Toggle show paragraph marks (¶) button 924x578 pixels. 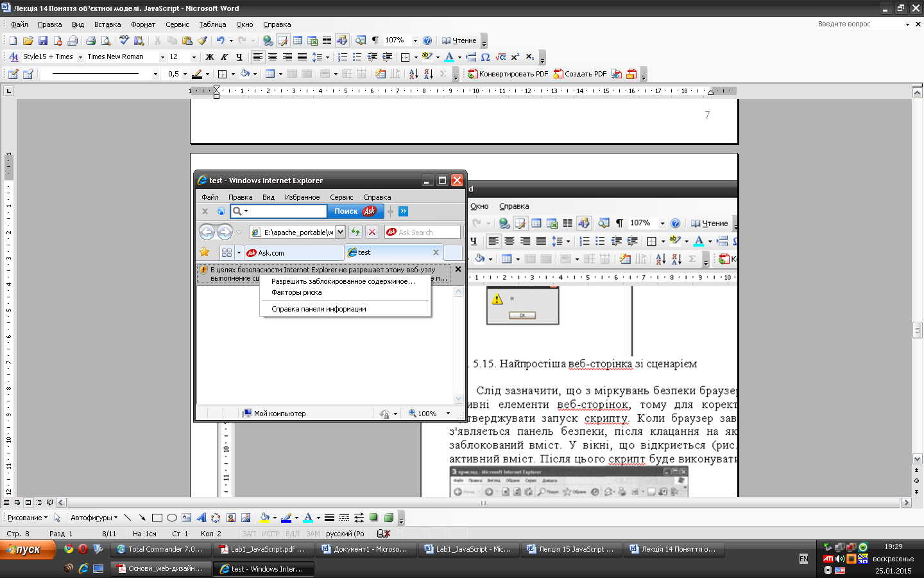point(375,40)
